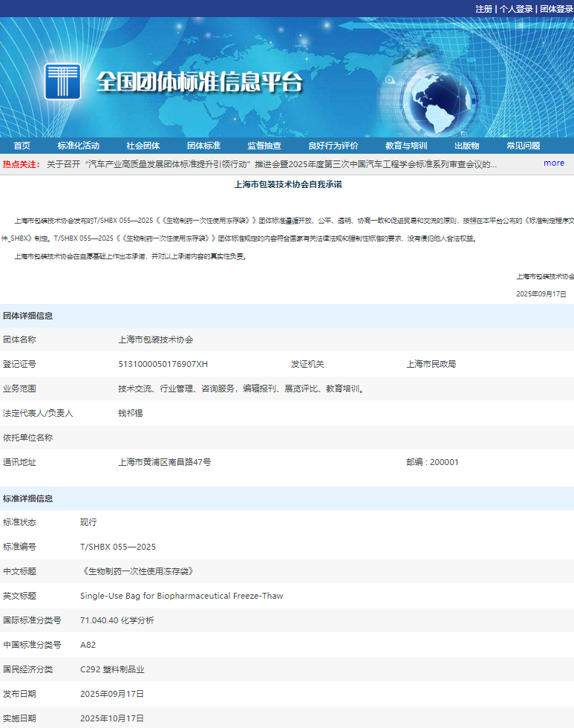Screen dimensions: 574x728
Task: Click the registration number 5131000050176907XH
Action: [x=163, y=364]
